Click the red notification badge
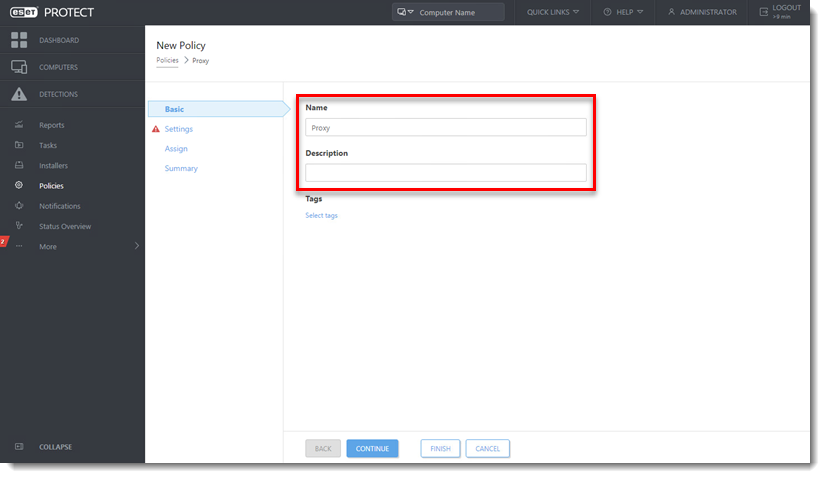Image resolution: width=825 pixels, height=478 pixels. [3, 242]
